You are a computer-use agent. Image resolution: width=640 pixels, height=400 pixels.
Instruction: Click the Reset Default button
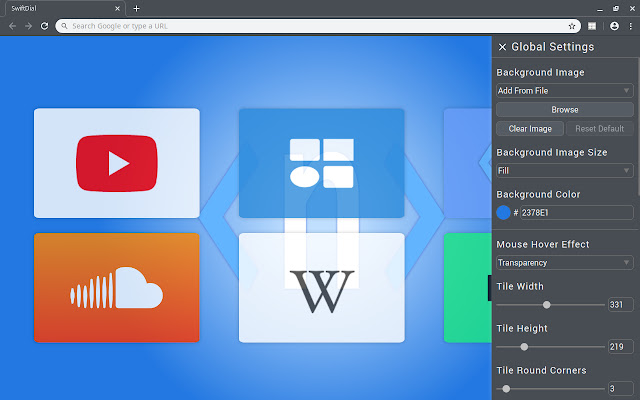pos(600,129)
